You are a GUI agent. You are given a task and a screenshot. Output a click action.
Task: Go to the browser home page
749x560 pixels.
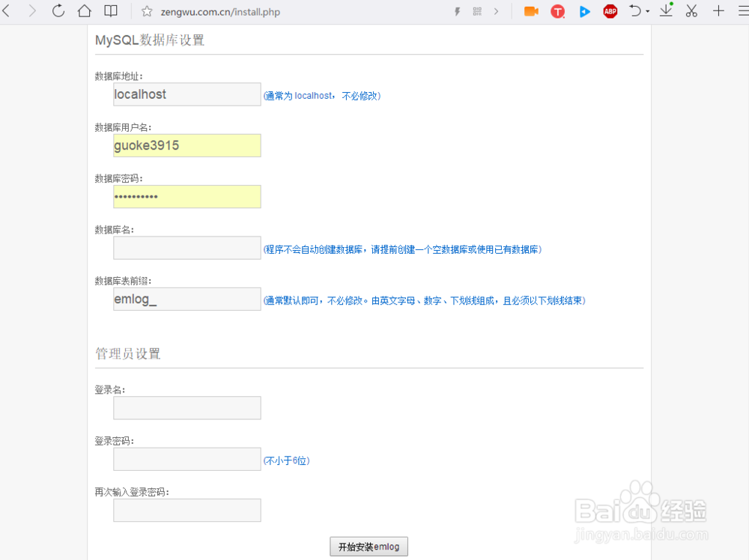tap(84, 11)
